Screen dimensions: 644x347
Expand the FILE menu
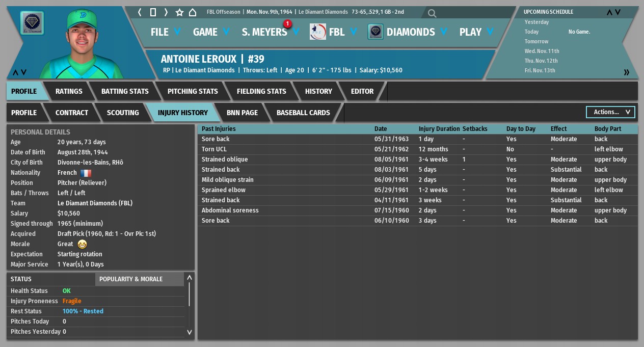[166, 32]
